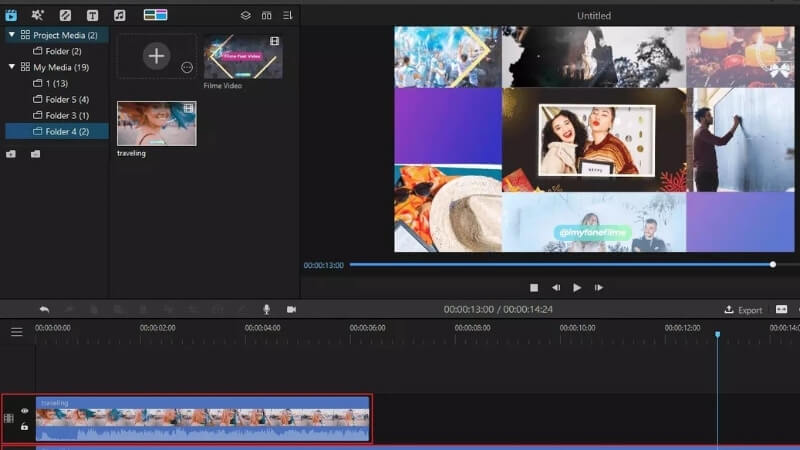800x450 pixels.
Task: Export the project
Action: [743, 310]
